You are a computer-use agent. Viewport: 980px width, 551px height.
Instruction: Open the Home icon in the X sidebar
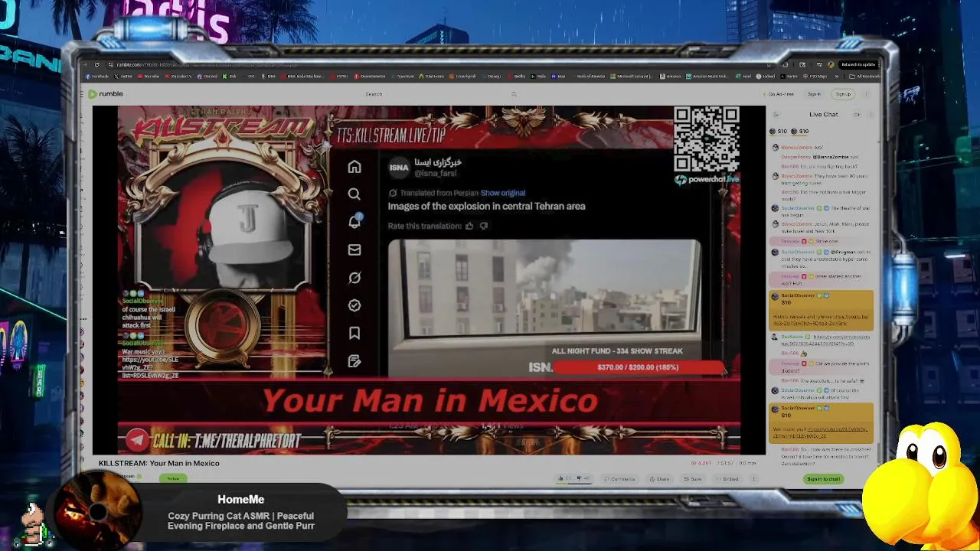click(x=354, y=167)
